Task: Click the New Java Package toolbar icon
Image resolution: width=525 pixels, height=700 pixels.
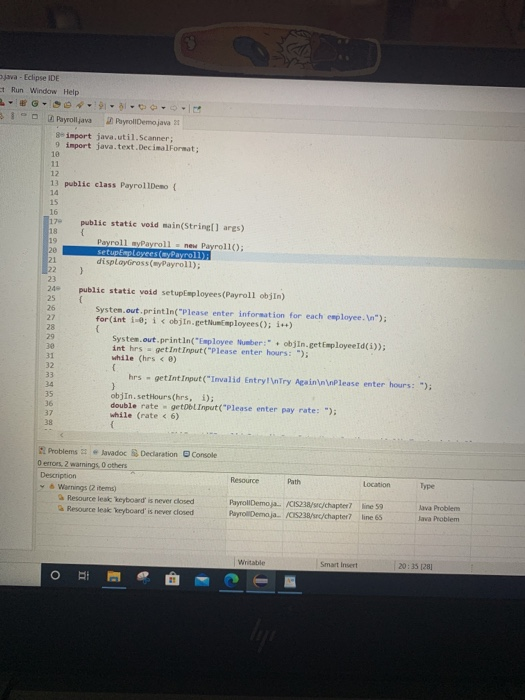Action: click(x=23, y=103)
